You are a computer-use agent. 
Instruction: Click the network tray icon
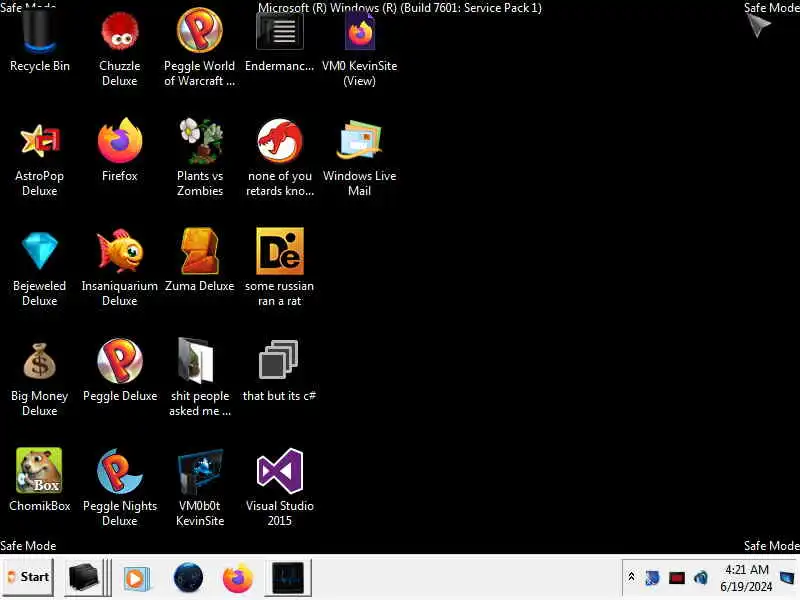(x=652, y=578)
